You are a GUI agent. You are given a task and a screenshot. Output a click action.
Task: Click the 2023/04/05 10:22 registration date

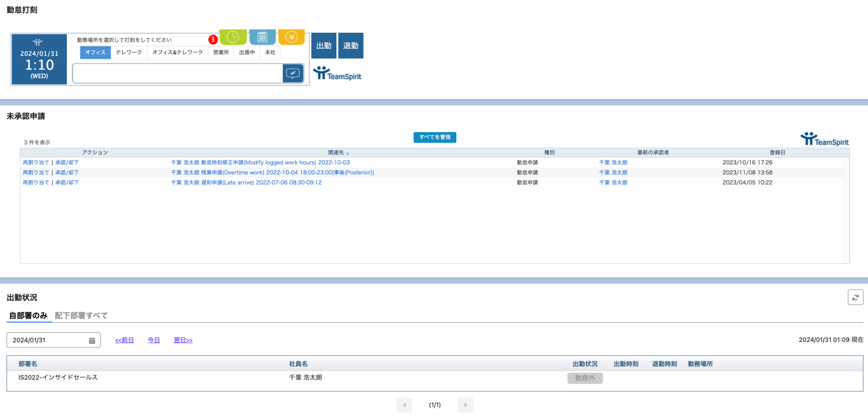pos(747,183)
